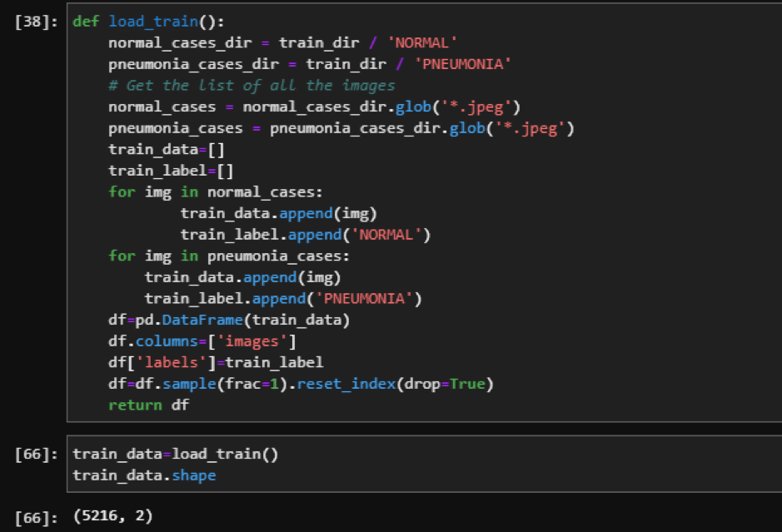The image size is (782, 532).
Task: Click the train_label.append('PNEUMONIA') statement
Action: pyautogui.click(x=283, y=299)
